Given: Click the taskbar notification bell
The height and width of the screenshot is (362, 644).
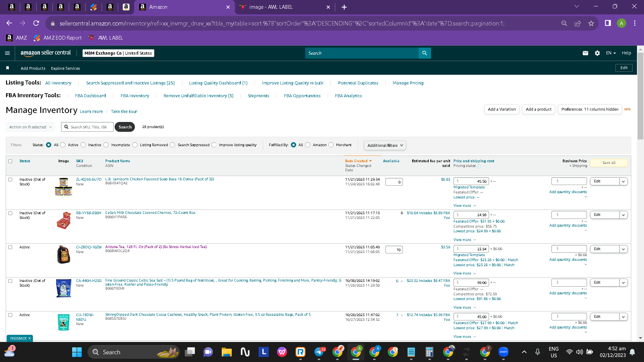Looking at the screenshot, I should coord(632,352).
